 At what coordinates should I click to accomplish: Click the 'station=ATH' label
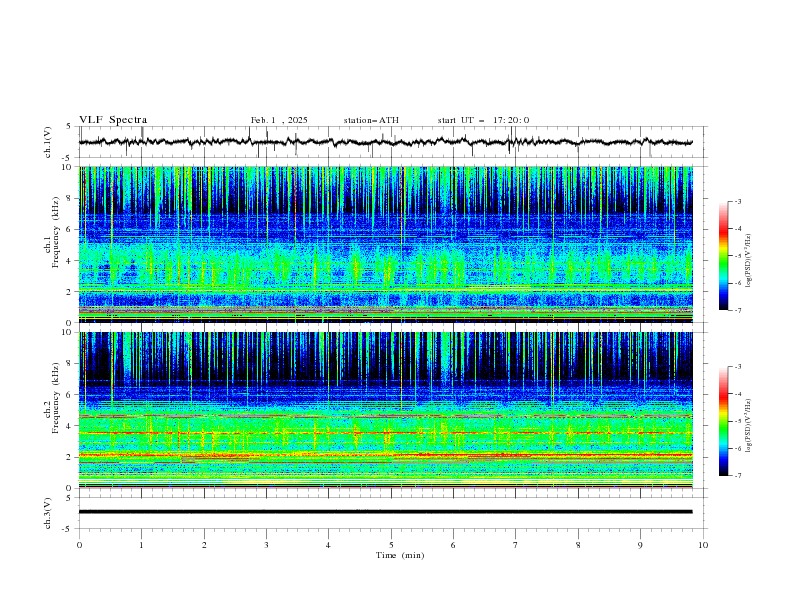coord(371,120)
